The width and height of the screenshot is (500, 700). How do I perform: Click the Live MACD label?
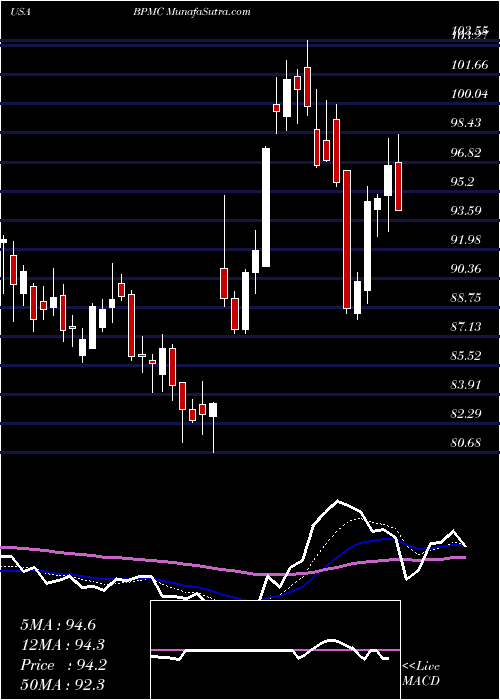pyautogui.click(x=421, y=673)
